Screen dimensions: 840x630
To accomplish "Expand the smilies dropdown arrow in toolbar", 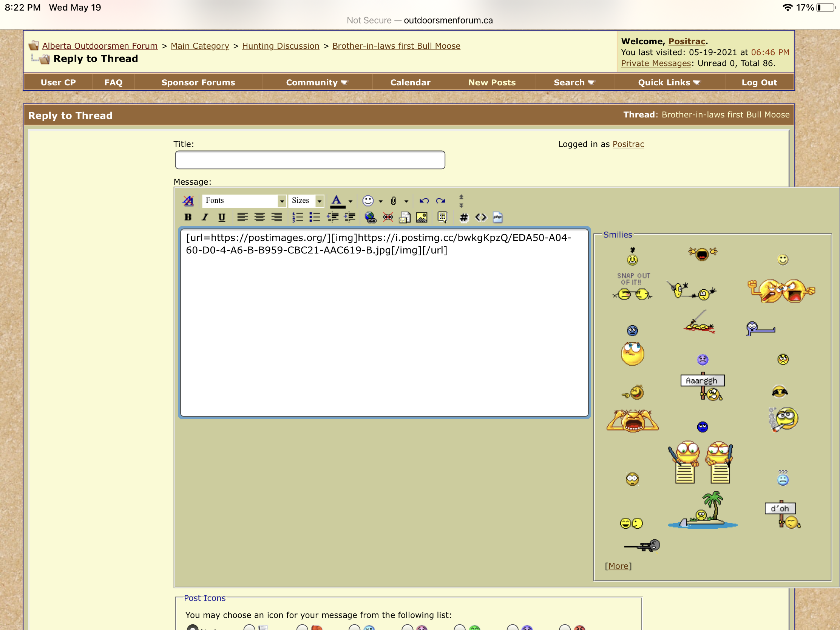I will [380, 201].
